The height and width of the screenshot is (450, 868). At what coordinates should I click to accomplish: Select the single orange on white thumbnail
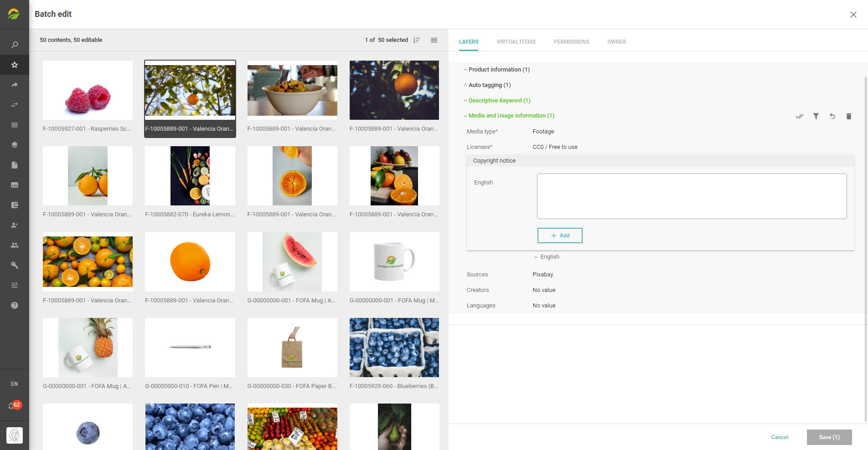[190, 261]
